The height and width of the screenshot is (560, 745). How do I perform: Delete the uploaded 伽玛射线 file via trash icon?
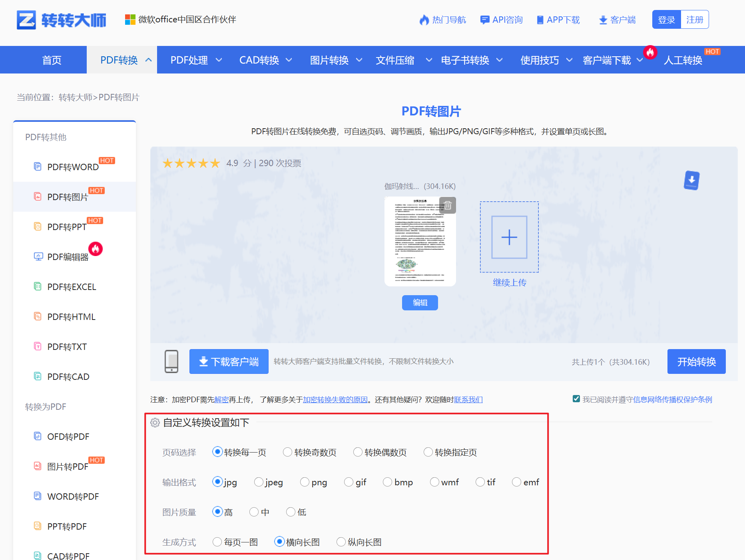coord(448,205)
